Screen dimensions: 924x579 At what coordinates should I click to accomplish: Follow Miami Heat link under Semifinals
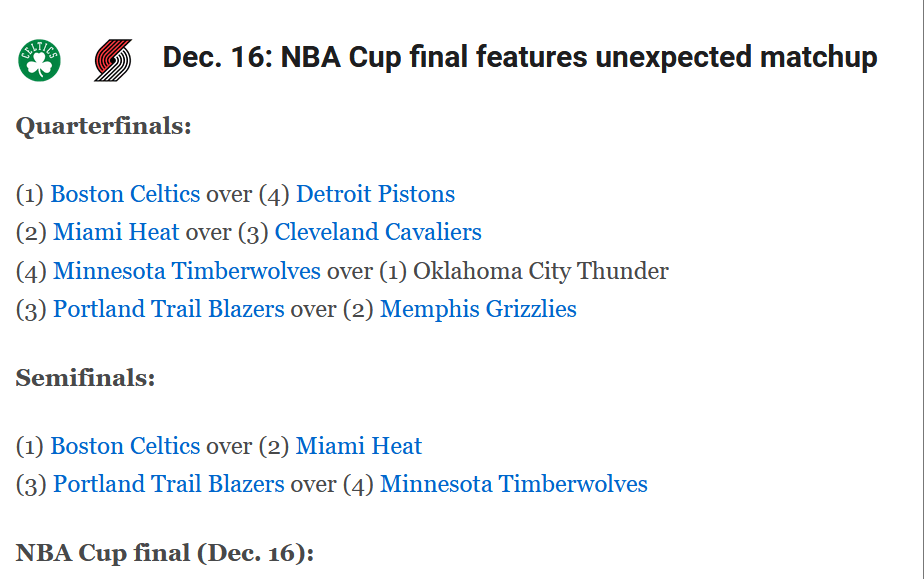(359, 446)
